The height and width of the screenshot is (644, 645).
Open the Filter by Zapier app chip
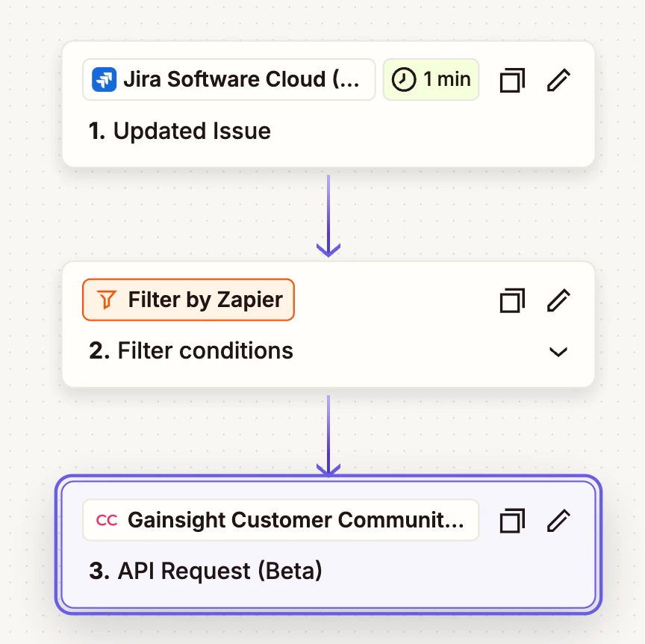pyautogui.click(x=188, y=300)
